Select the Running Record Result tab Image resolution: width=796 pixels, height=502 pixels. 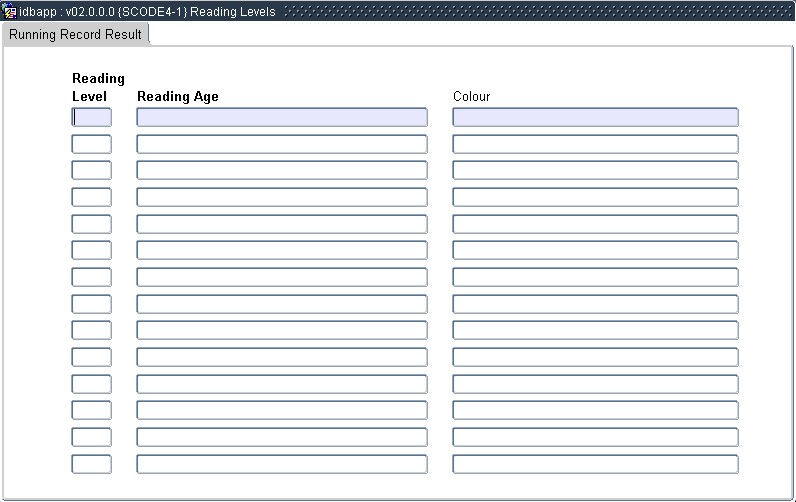click(76, 34)
